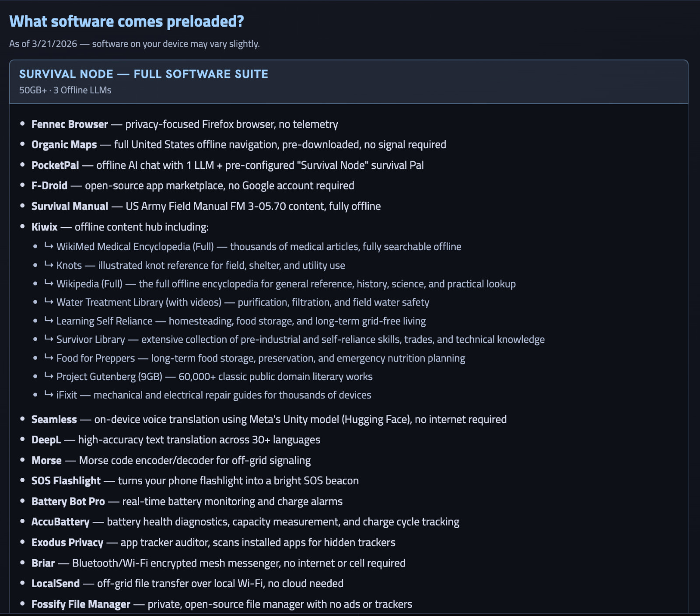Click the '50GB+ · 3 Offline LLMs' subtitle
Screen dimensions: 700x616
(x=65, y=90)
